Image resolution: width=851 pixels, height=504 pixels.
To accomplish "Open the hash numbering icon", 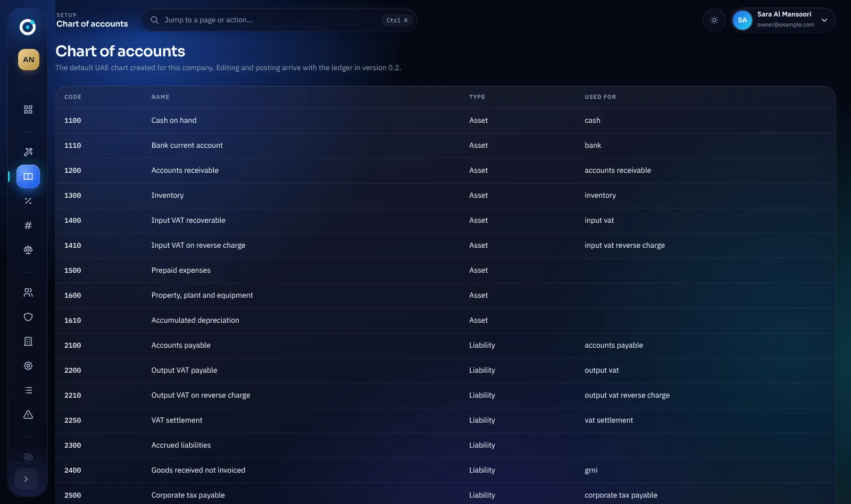I will 28,225.
